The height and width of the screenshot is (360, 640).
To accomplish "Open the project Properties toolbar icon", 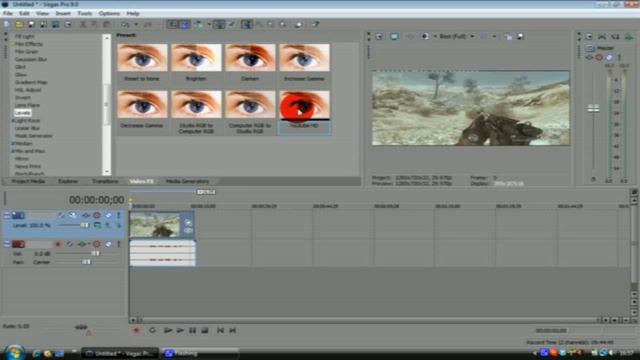I will [x=68, y=24].
